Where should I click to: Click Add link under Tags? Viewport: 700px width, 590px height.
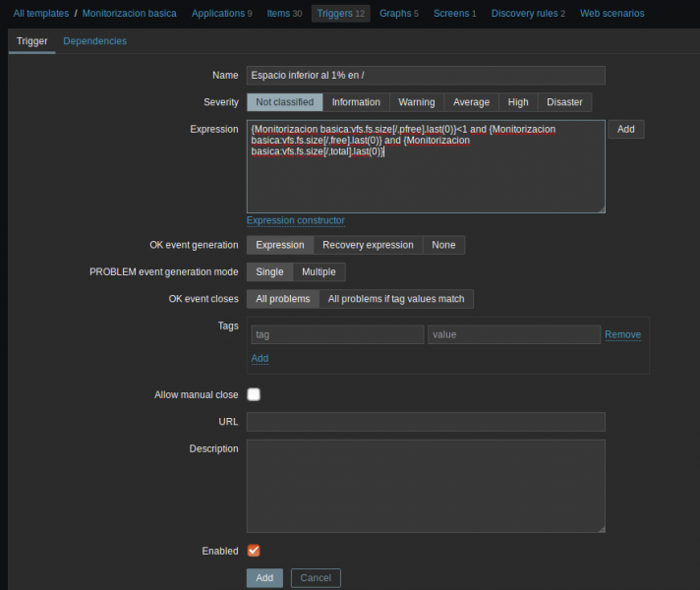[260, 358]
